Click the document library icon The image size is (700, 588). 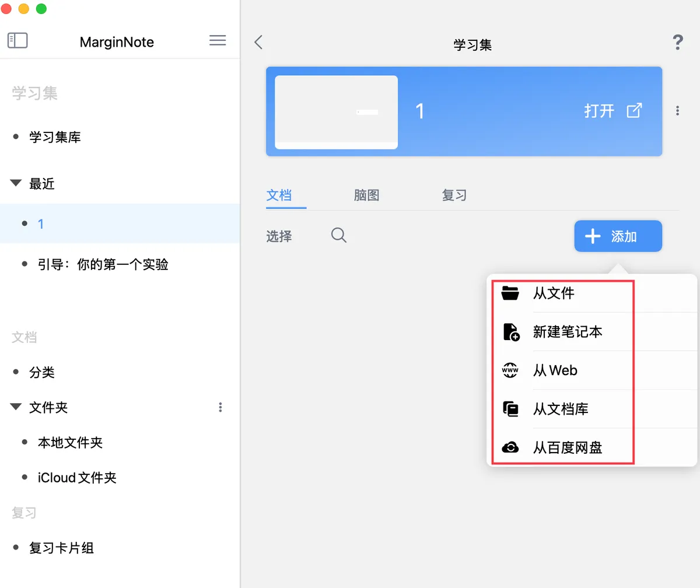[x=510, y=409]
